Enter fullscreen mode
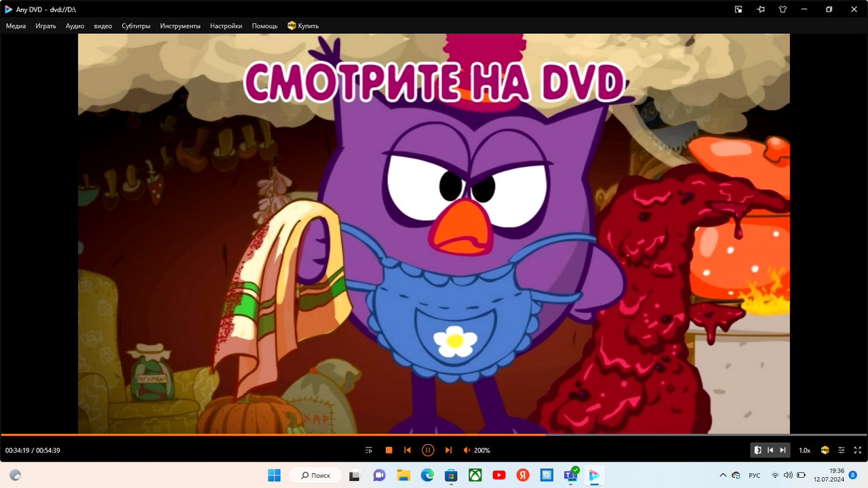The width and height of the screenshot is (868, 488). pyautogui.click(x=858, y=450)
